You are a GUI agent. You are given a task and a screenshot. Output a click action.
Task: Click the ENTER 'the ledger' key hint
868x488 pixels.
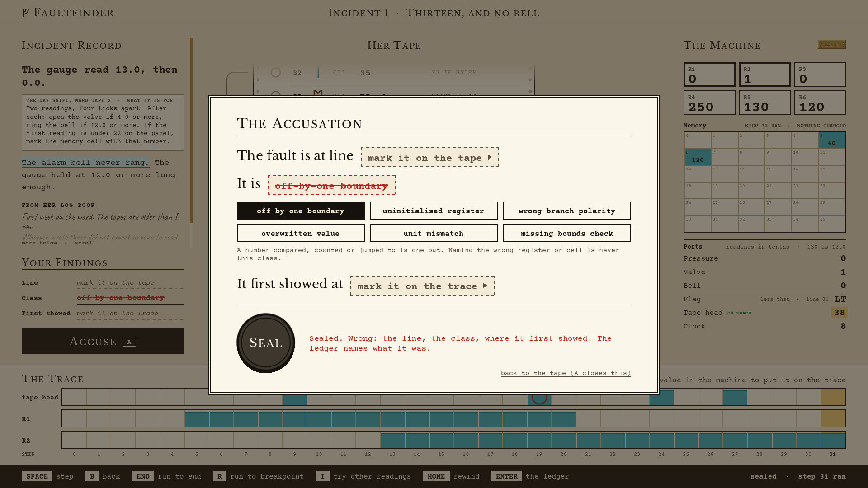pos(530,476)
